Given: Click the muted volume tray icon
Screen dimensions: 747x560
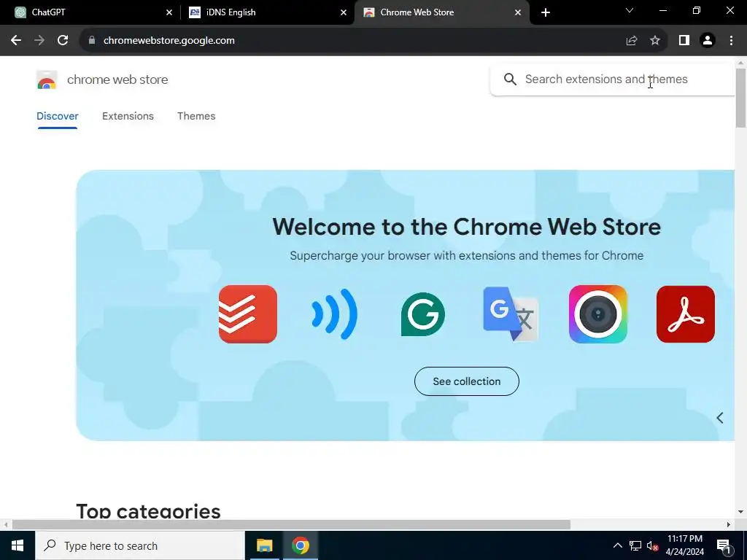Looking at the screenshot, I should point(652,545).
